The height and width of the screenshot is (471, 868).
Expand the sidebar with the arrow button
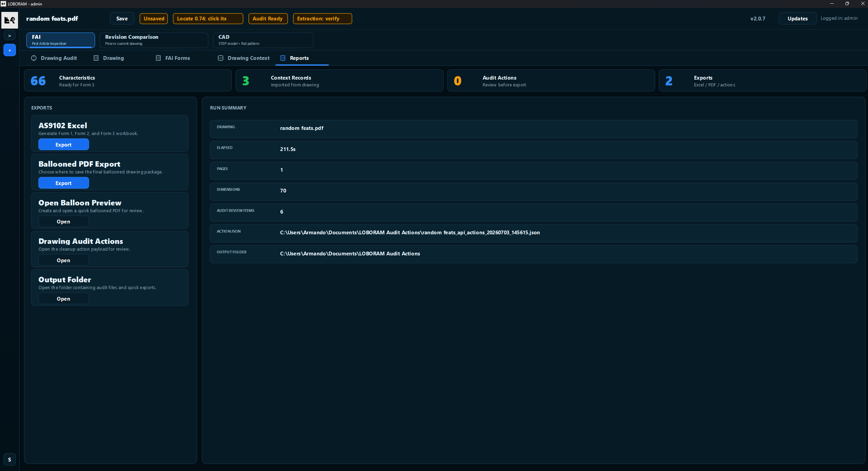[x=10, y=36]
